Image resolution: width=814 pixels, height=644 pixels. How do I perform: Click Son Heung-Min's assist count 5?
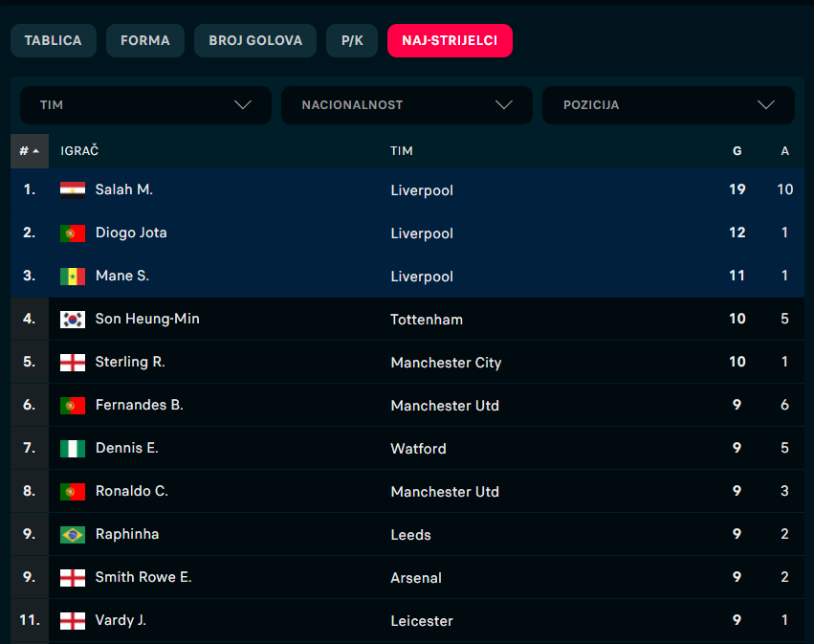click(x=785, y=319)
